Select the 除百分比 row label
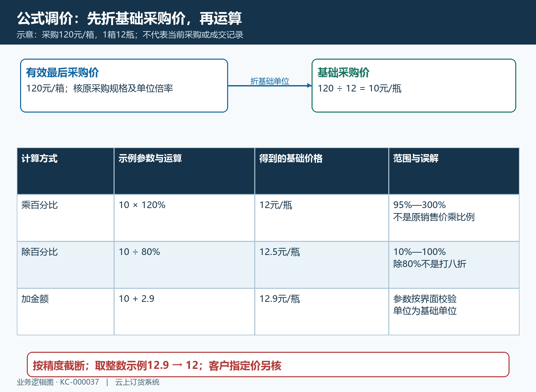536x392 pixels. (40, 252)
